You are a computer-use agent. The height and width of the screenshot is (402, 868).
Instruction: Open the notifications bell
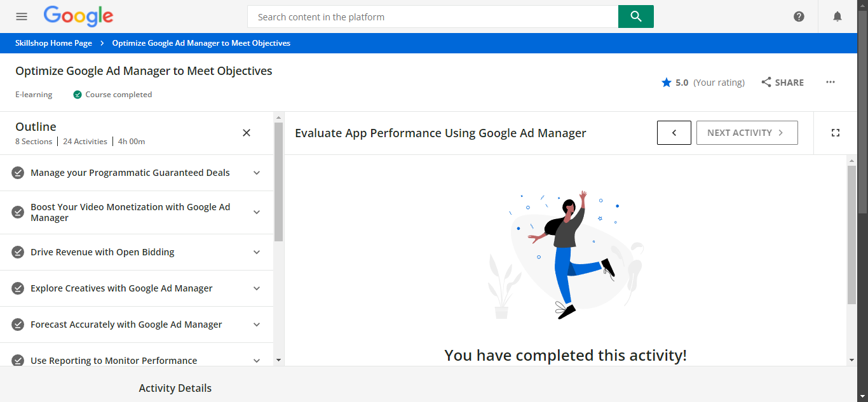click(837, 17)
